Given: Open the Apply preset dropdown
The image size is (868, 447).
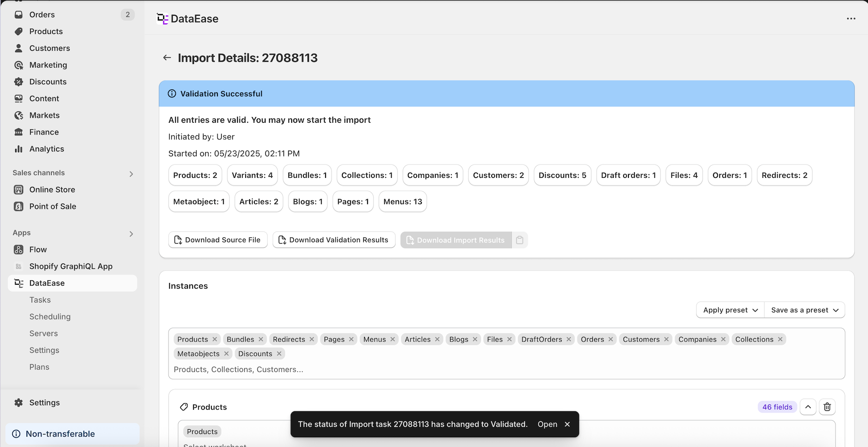Looking at the screenshot, I should click(x=730, y=310).
